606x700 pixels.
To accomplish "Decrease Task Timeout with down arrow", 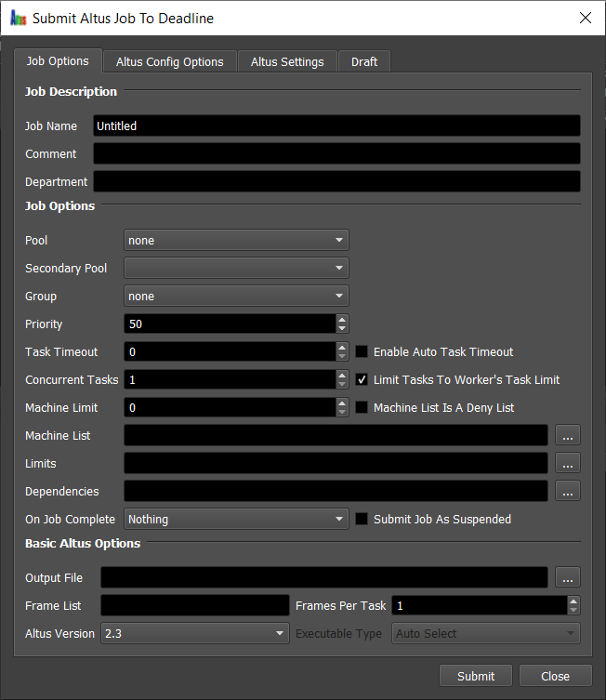I will click(x=342, y=356).
